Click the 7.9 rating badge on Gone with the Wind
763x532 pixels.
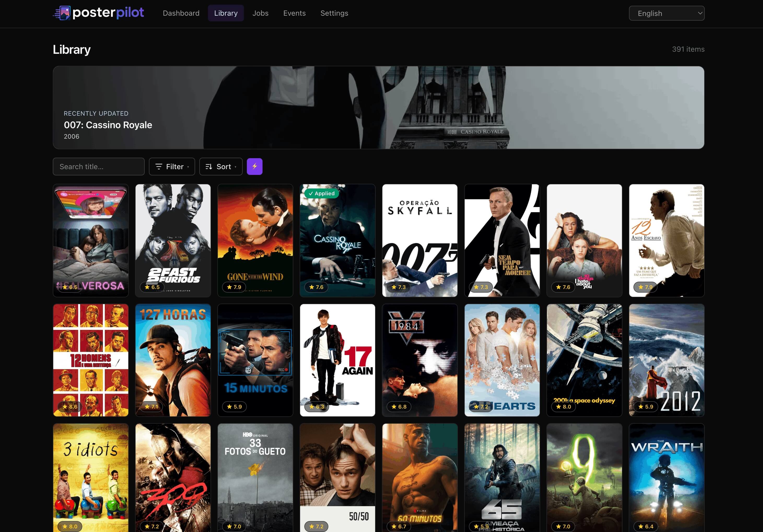coord(234,287)
